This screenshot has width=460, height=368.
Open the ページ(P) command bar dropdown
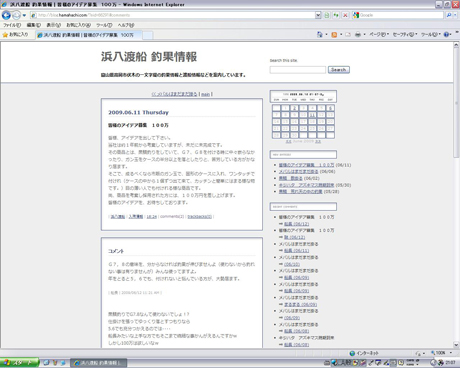coord(379,34)
